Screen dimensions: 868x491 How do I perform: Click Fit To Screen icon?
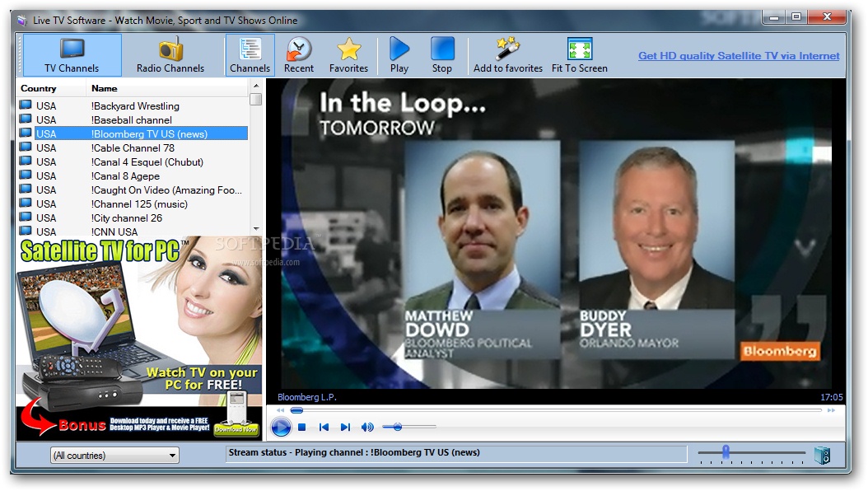[x=580, y=49]
